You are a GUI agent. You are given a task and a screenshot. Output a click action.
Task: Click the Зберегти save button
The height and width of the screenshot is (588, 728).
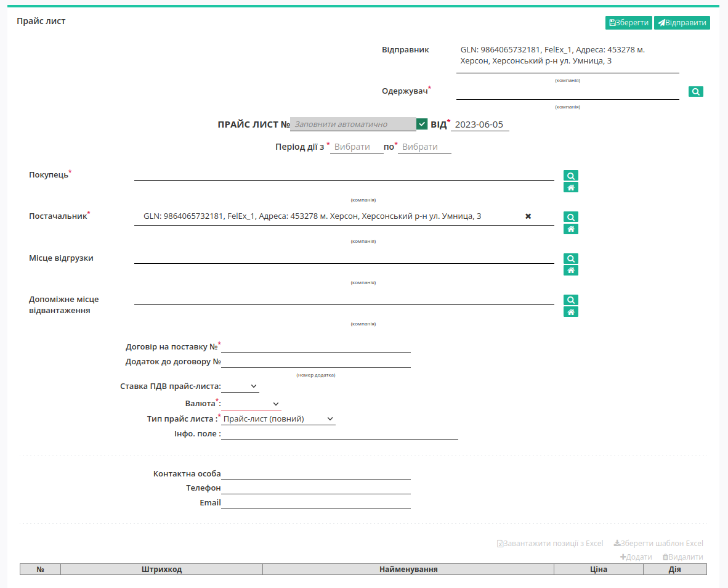coord(629,23)
